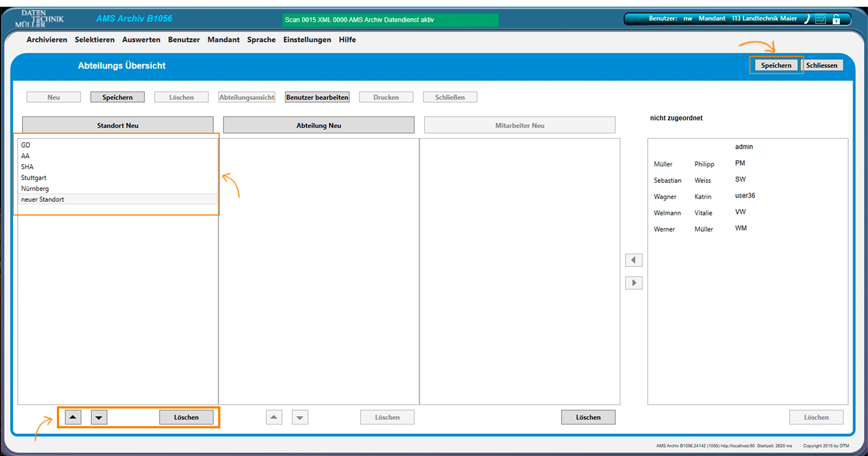Move location up with Standort up arrow
The image size is (868, 456).
point(73,417)
